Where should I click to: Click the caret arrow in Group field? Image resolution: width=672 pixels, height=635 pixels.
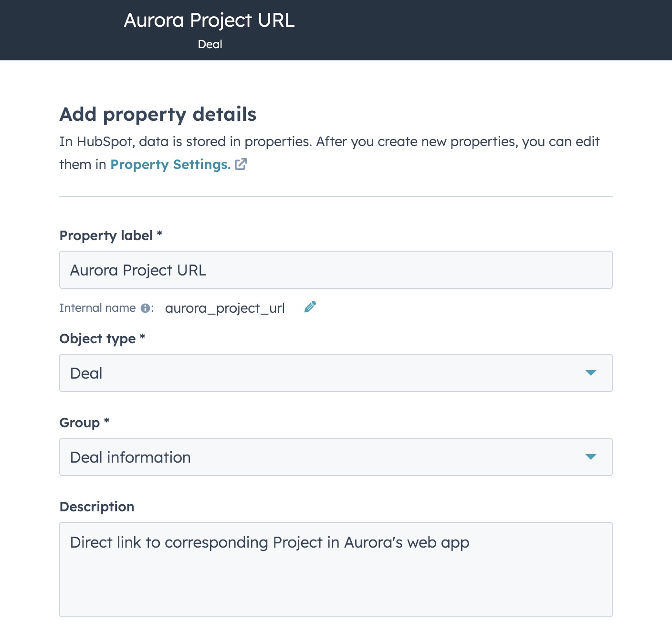[x=591, y=457]
